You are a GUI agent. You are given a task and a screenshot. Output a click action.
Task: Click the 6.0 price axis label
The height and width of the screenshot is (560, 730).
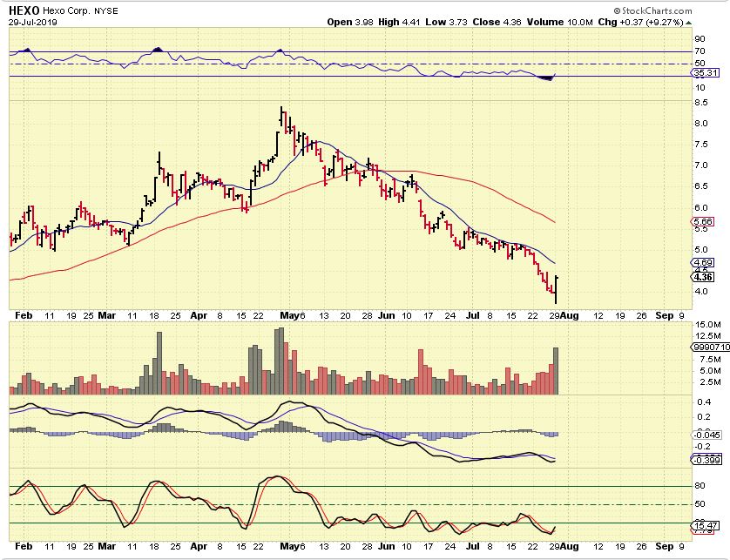[701, 207]
